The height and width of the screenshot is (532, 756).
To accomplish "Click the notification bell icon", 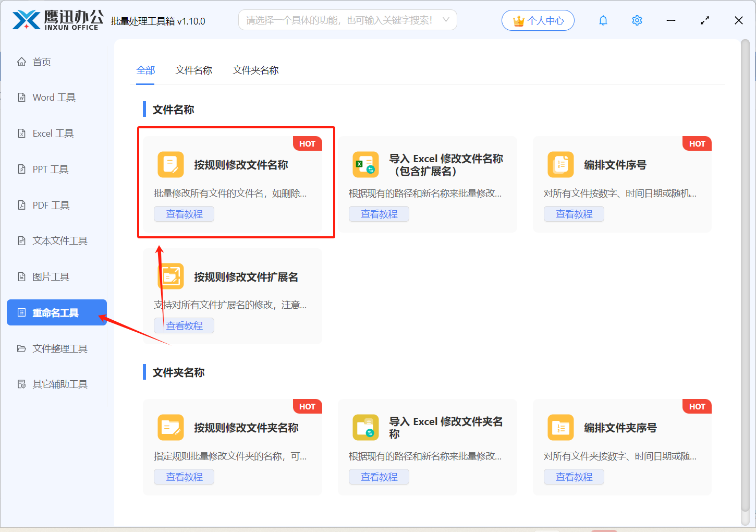I will tap(603, 20).
